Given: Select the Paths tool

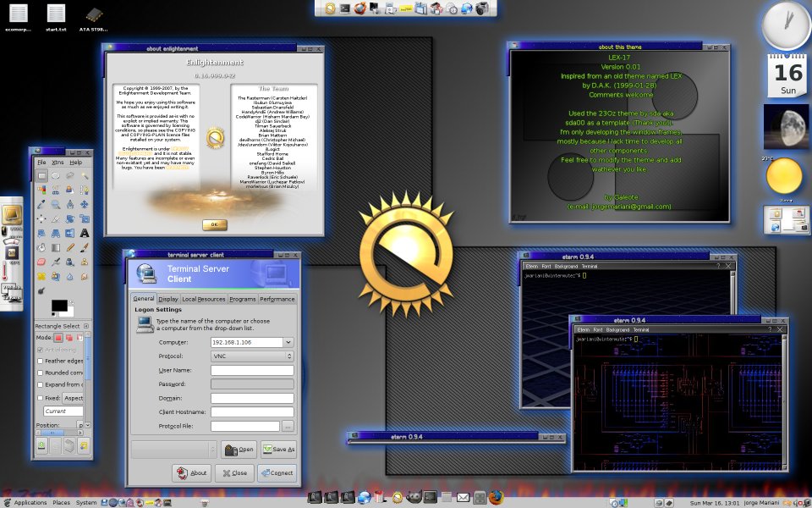Looking at the screenshot, I should (85, 190).
